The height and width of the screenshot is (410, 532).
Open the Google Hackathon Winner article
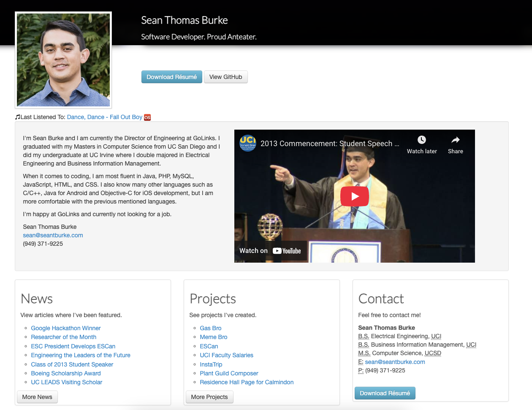coord(65,328)
